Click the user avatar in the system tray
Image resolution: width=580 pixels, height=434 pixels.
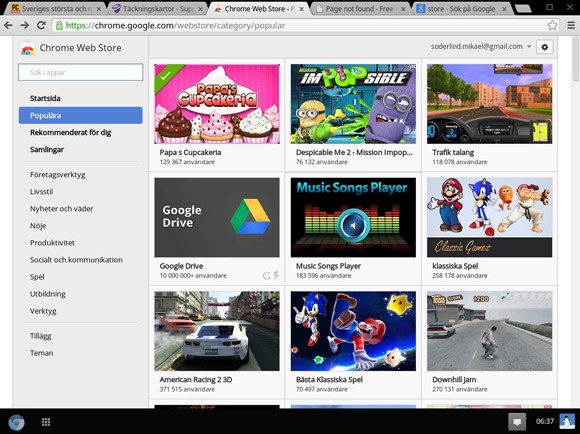click(567, 422)
